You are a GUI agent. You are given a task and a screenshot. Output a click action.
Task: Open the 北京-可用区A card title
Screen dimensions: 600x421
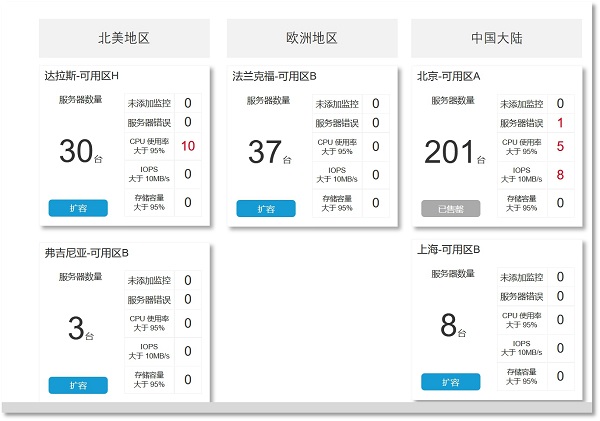pos(449,76)
